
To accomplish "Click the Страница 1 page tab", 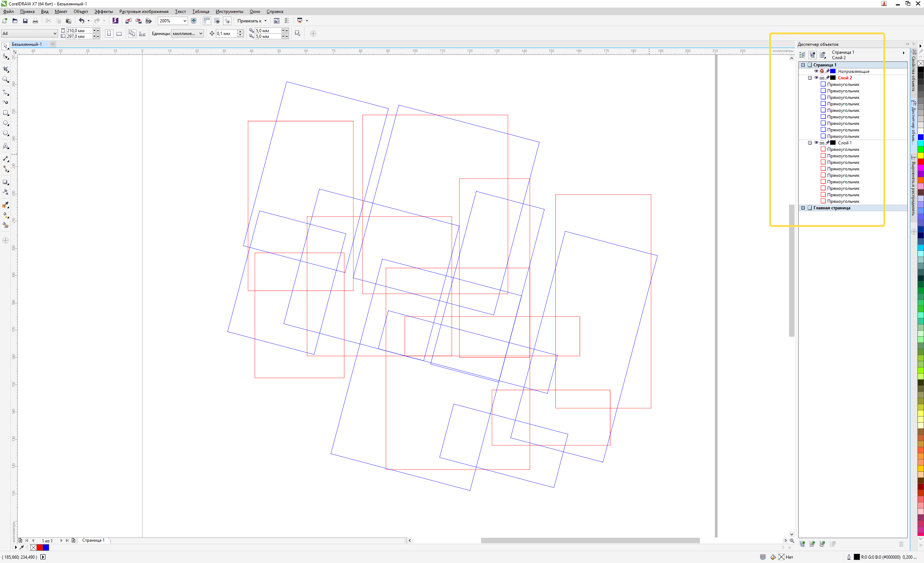I will coord(93,540).
